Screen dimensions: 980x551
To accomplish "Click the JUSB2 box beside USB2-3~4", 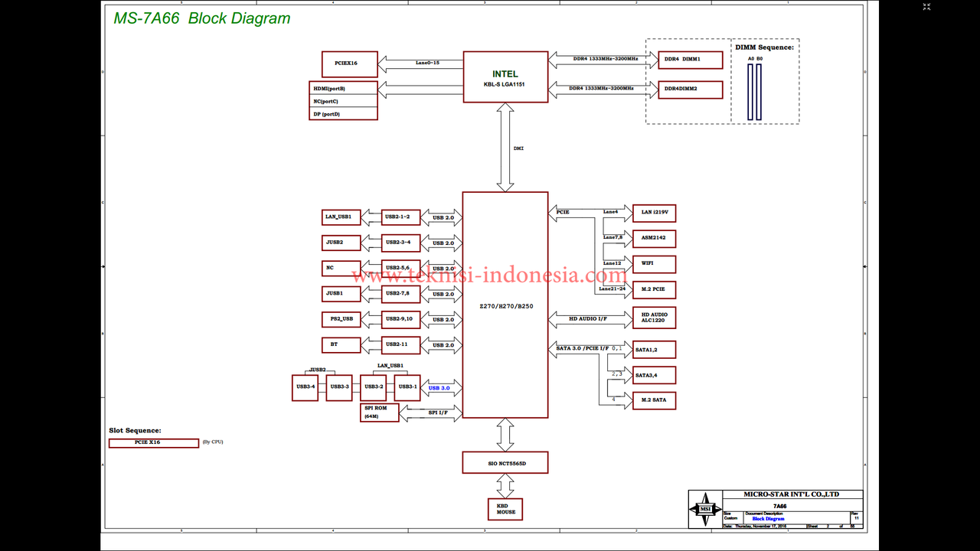I will 341,243.
